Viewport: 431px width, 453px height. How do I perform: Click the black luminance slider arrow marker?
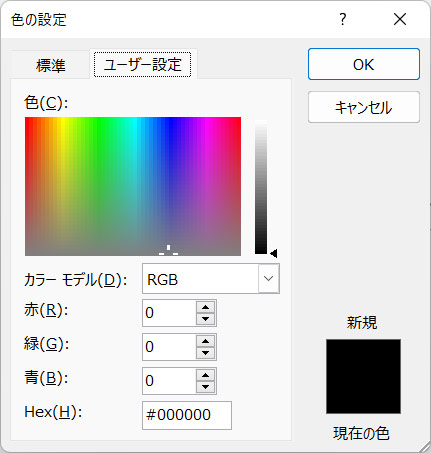coord(274,253)
